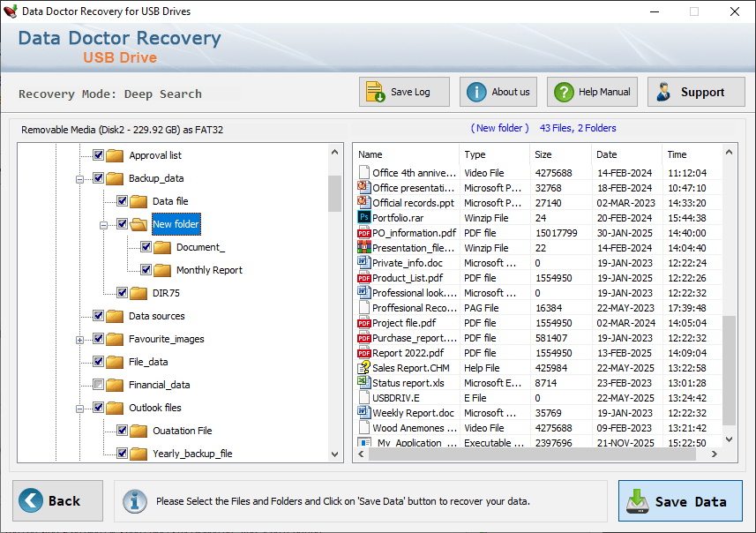Sort files by the Type column header
Viewport: 756px width, 533px height.
pyautogui.click(x=495, y=154)
